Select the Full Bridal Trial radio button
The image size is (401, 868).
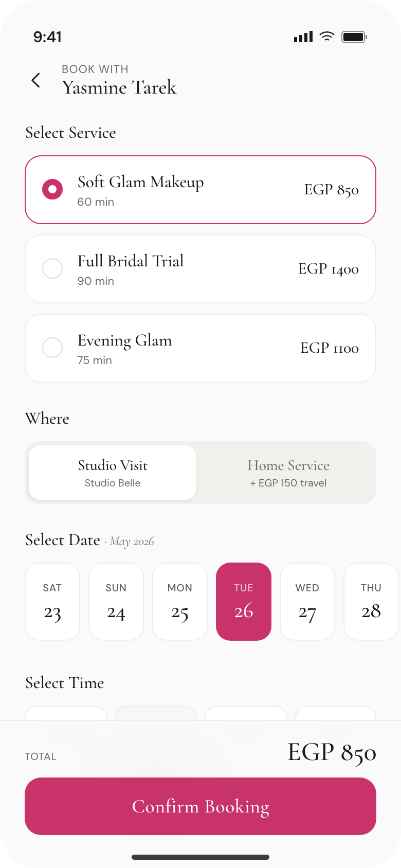point(52,268)
